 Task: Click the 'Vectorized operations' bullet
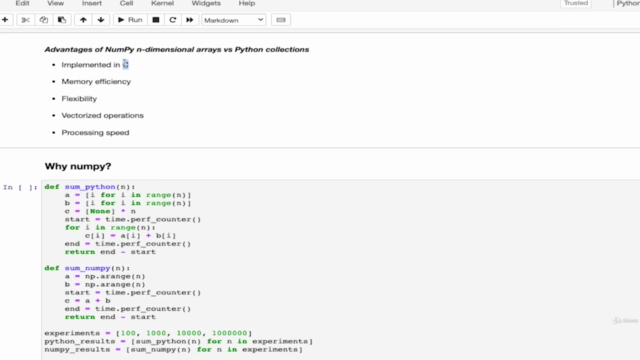(102, 116)
